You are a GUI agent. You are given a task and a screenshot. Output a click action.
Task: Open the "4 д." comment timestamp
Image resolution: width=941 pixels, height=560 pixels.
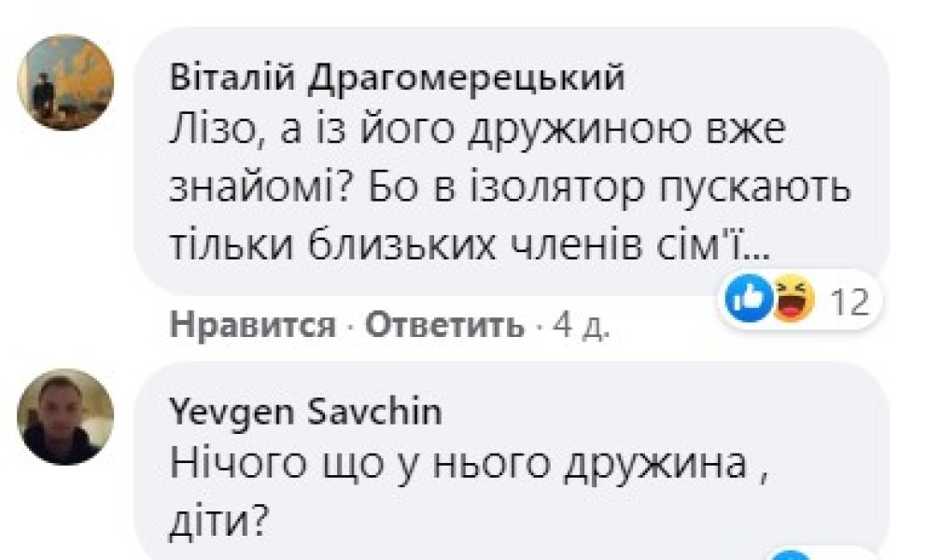582,325
